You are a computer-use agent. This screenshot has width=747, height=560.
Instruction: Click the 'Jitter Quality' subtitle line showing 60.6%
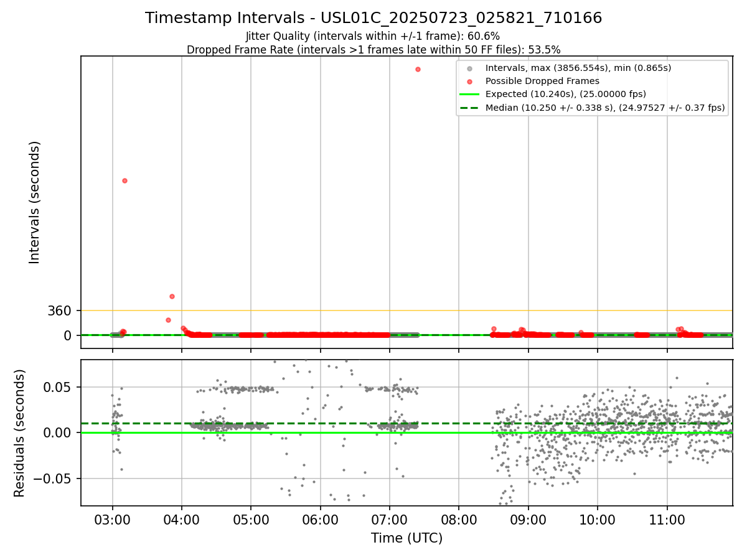pos(373,36)
